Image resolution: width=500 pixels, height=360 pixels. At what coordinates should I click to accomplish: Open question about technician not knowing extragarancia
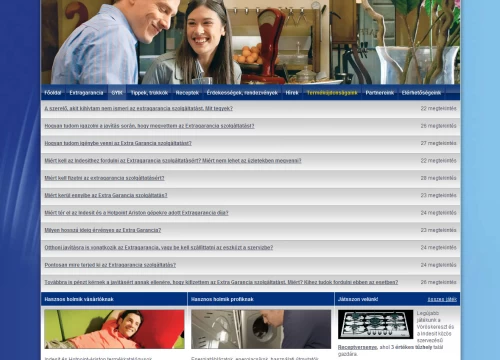[139, 108]
